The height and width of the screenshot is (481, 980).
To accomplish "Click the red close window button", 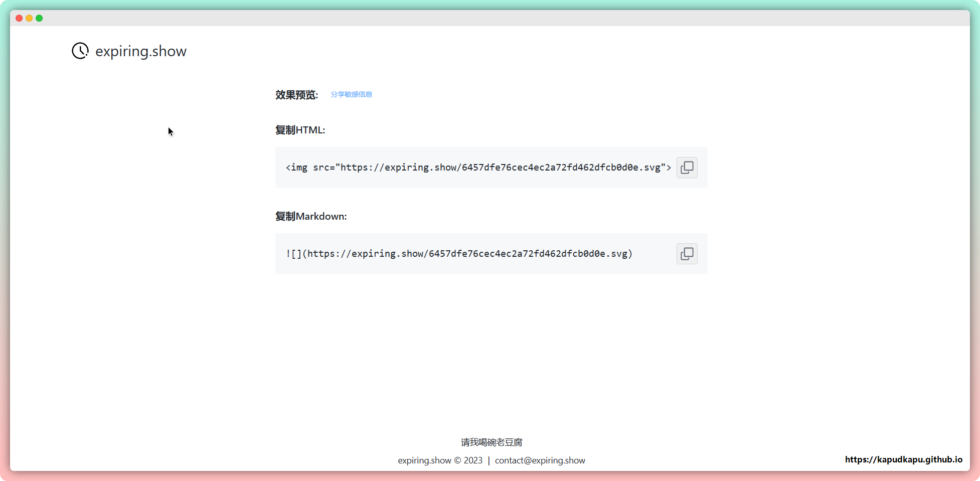I will tap(19, 18).
